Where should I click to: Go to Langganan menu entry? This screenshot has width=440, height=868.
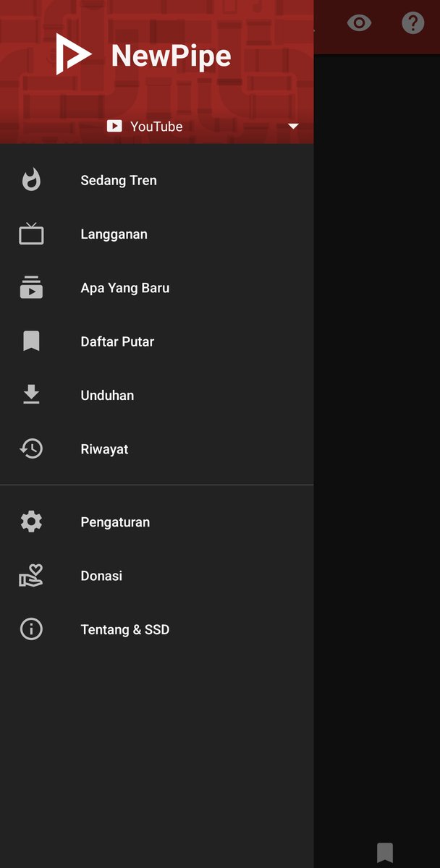point(157,234)
